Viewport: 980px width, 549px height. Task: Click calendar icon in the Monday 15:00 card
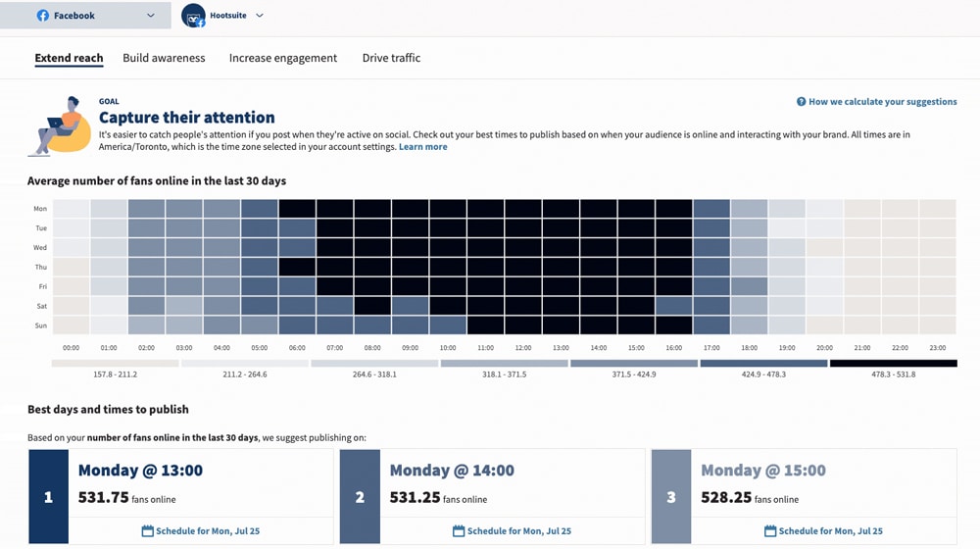point(770,531)
